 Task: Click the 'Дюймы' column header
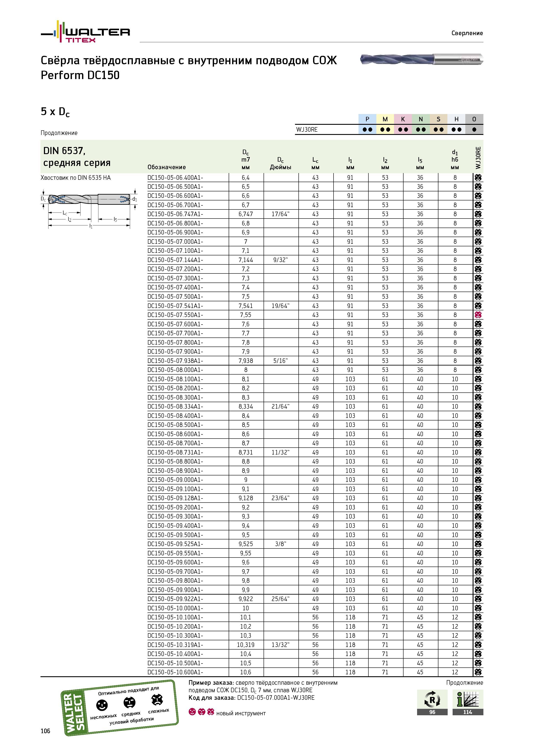coord(280,167)
